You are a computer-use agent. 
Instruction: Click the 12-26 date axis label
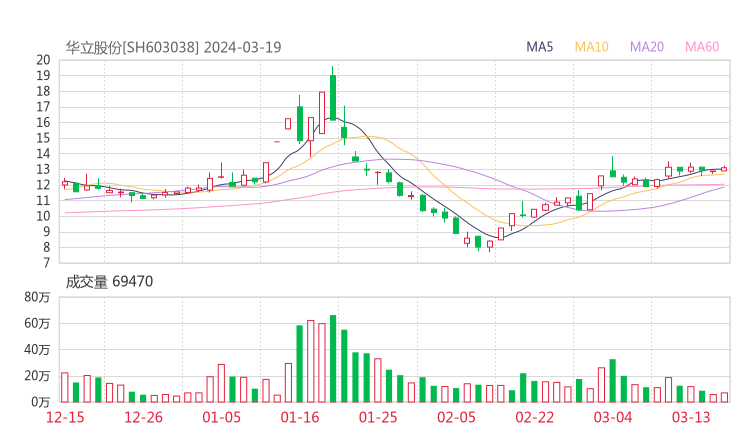pos(143,417)
